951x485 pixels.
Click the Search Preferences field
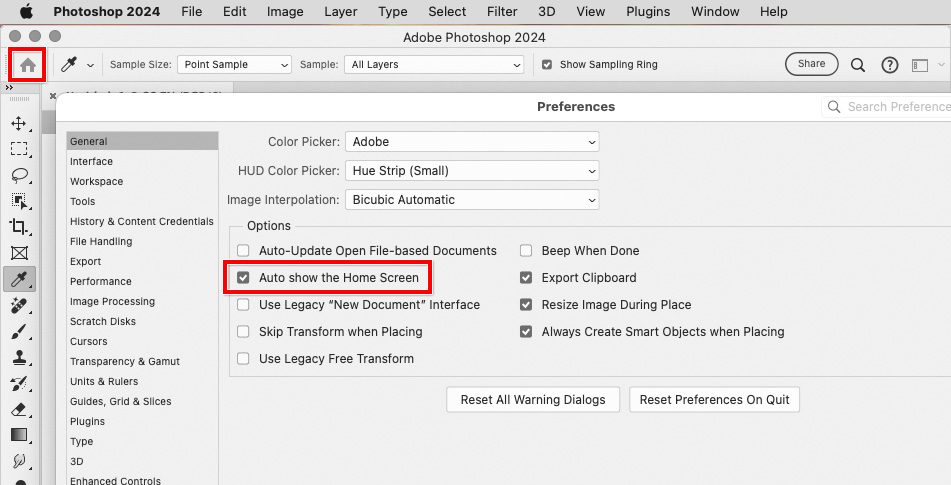click(x=886, y=107)
